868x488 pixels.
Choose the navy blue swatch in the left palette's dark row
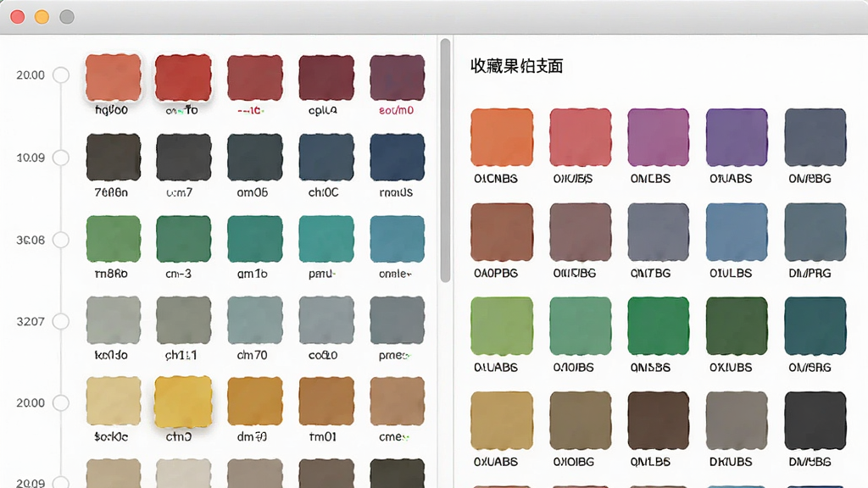point(397,158)
